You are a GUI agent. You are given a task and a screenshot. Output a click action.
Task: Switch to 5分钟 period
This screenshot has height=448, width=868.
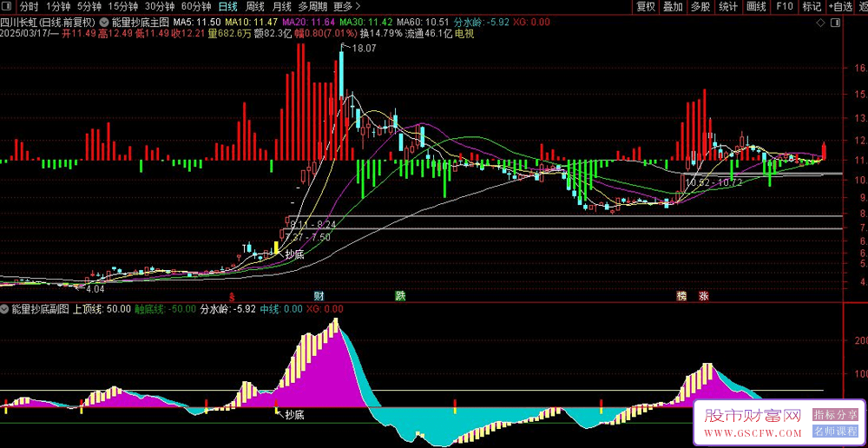click(89, 7)
